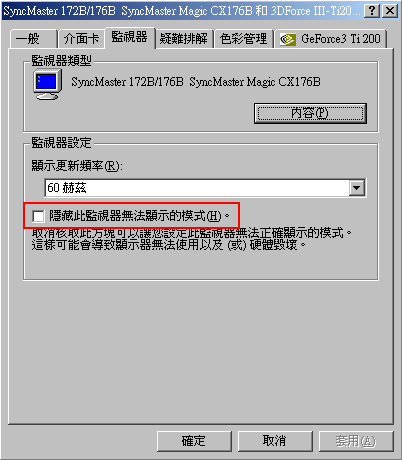Click the 顯示更新頻率(R) label
The image size is (402, 460).
pyautogui.click(x=77, y=166)
